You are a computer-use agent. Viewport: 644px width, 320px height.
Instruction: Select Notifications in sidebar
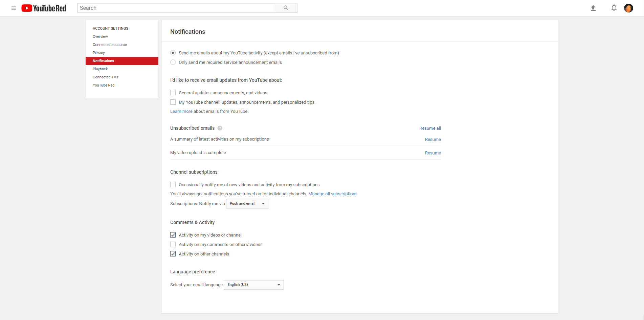(x=122, y=61)
